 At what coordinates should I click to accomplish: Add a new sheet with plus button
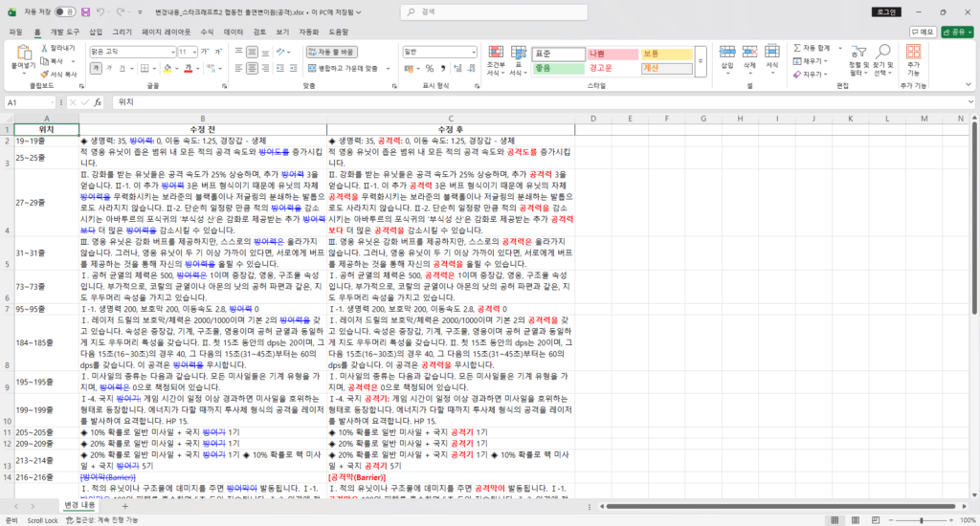(125, 506)
